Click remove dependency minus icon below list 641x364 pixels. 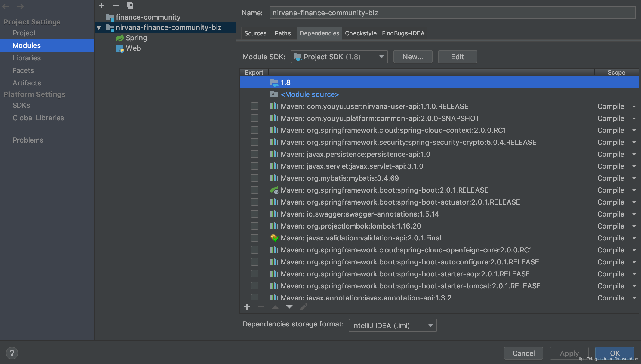261,307
